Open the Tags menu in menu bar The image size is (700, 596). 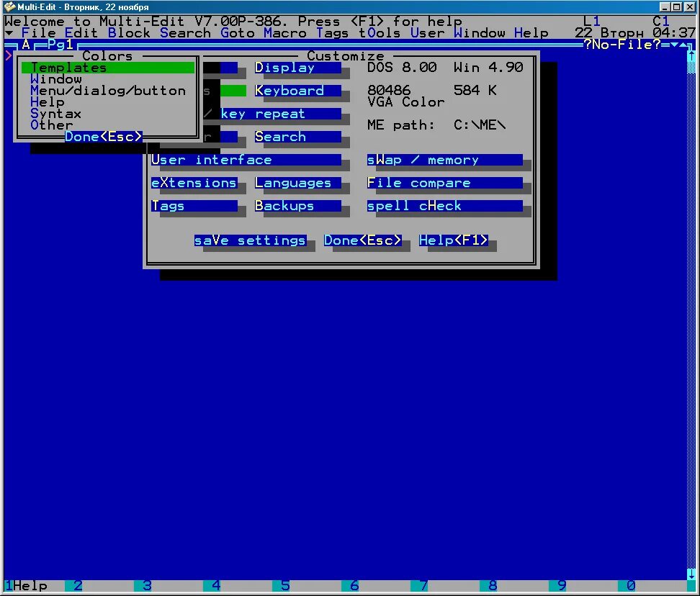pyautogui.click(x=332, y=33)
